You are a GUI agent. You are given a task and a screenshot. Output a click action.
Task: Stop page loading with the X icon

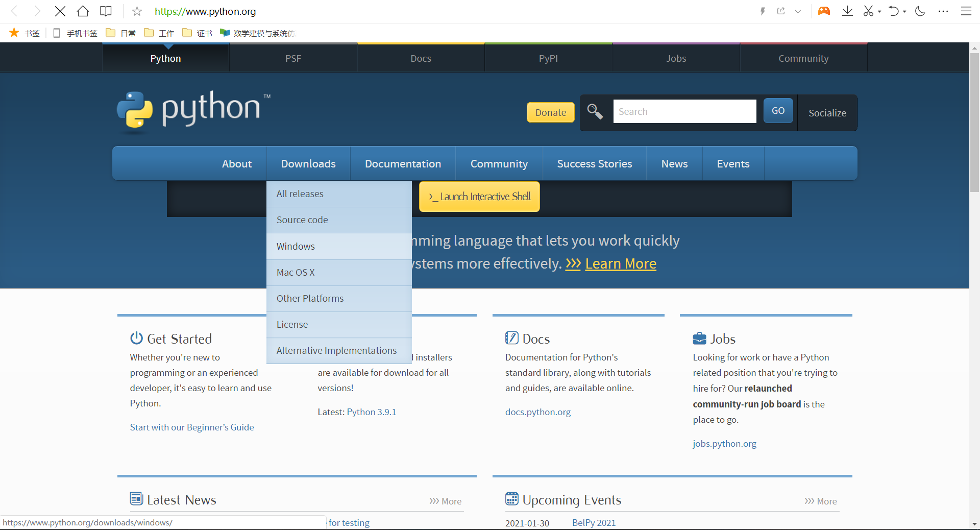[60, 11]
